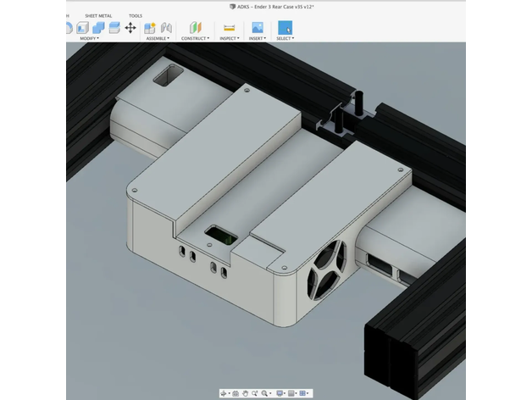This screenshot has height=400, width=532.
Task: Select the Move/Copy tool icon
Action: tap(130, 28)
